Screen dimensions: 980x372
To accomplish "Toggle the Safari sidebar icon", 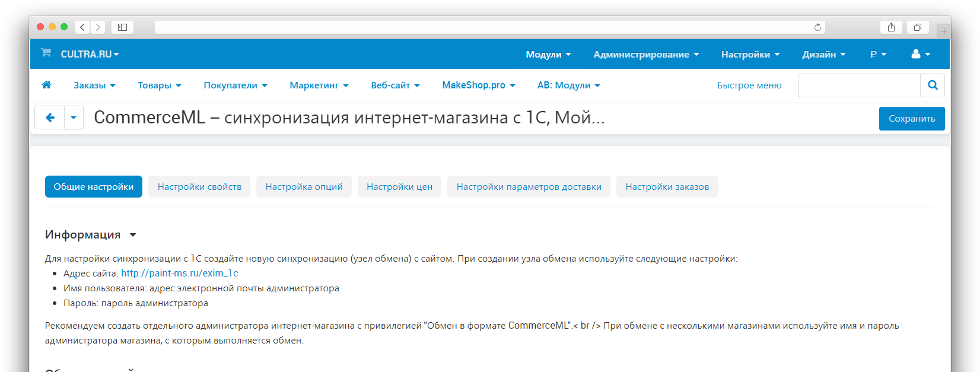I will [x=122, y=27].
